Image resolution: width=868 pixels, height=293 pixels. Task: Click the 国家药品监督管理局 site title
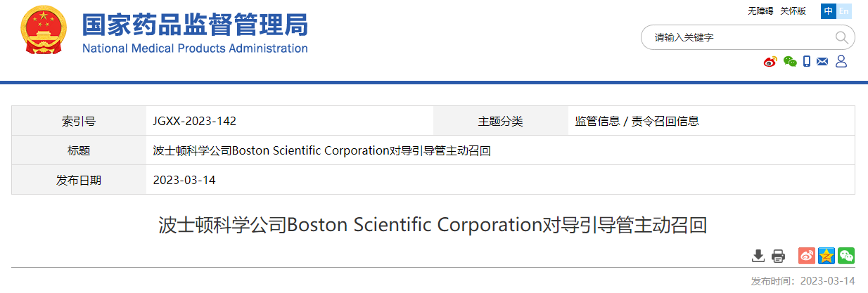tap(195, 25)
